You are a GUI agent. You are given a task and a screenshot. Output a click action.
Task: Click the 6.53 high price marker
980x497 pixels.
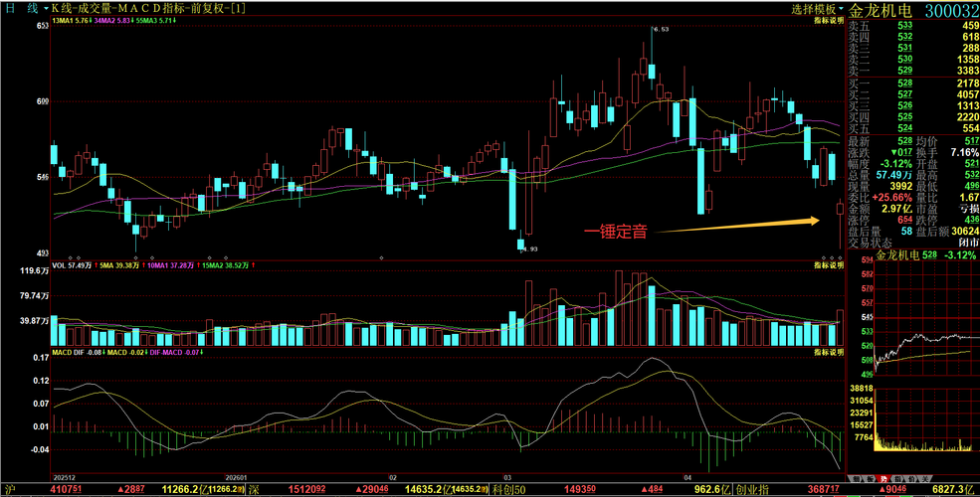(660, 30)
